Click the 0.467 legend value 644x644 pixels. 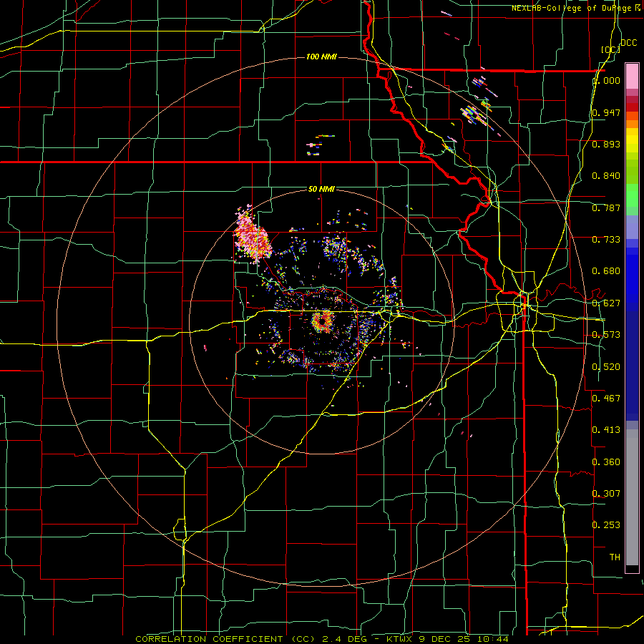pyautogui.click(x=606, y=399)
